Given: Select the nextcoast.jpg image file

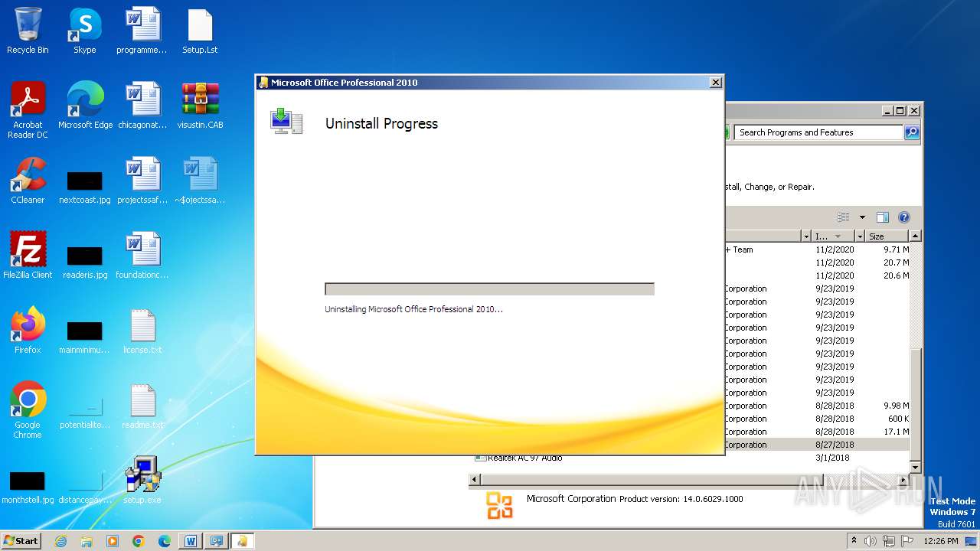Looking at the screenshot, I should [84, 185].
